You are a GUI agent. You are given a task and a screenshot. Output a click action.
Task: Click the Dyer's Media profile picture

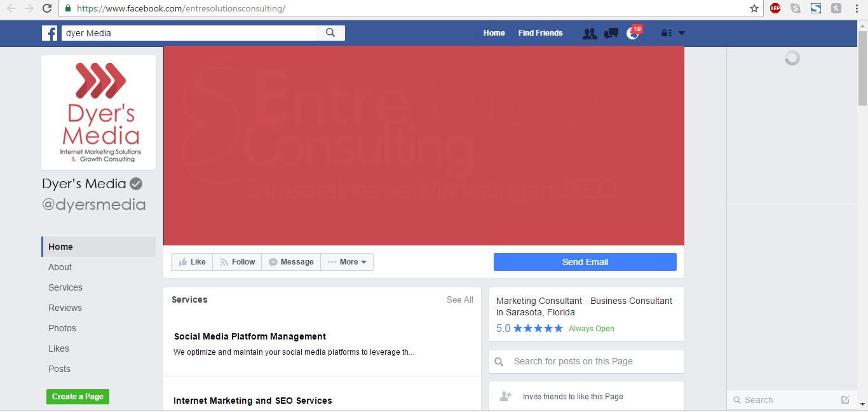[98, 113]
